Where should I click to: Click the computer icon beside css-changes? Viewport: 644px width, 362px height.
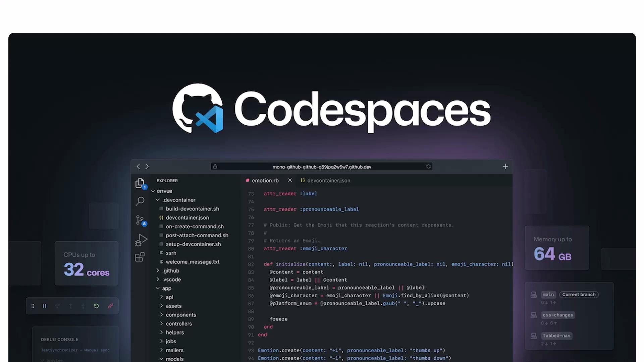coord(534,315)
